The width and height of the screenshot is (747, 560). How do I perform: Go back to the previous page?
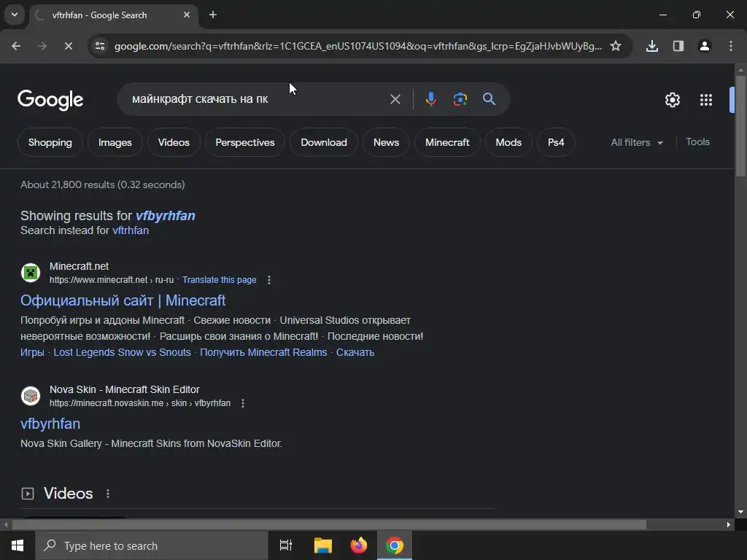coord(16,46)
